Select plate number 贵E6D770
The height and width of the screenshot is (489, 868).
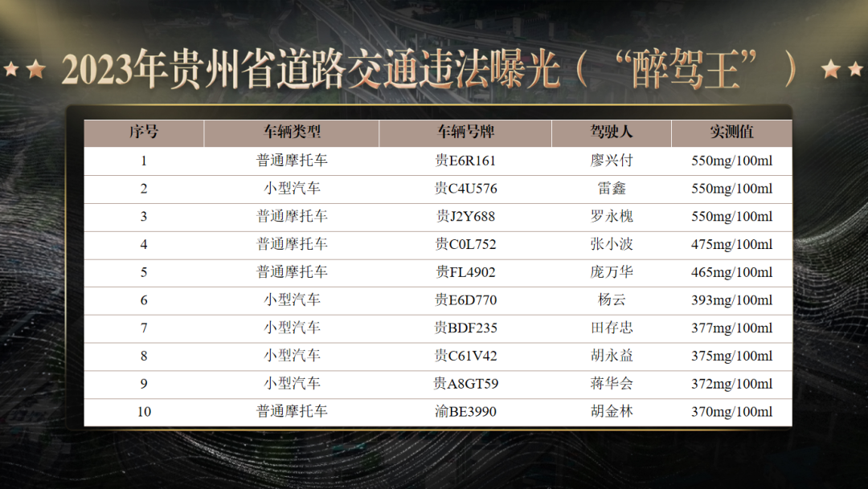(465, 300)
